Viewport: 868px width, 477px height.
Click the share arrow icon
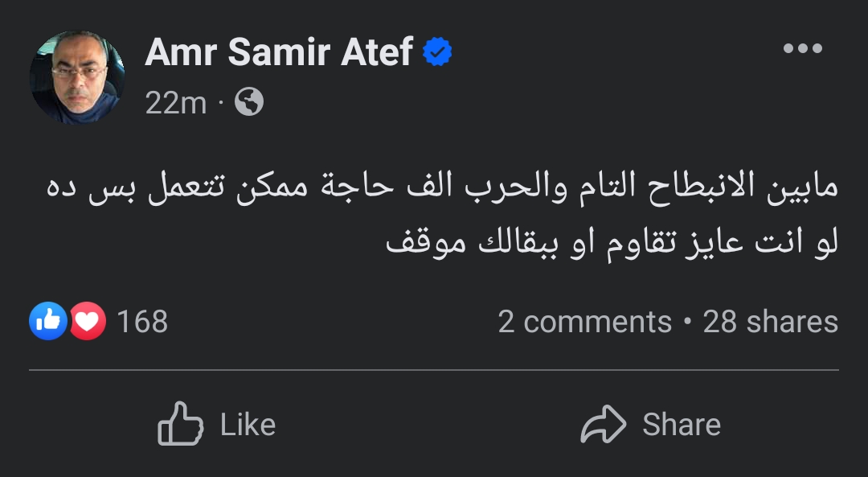coord(603,424)
